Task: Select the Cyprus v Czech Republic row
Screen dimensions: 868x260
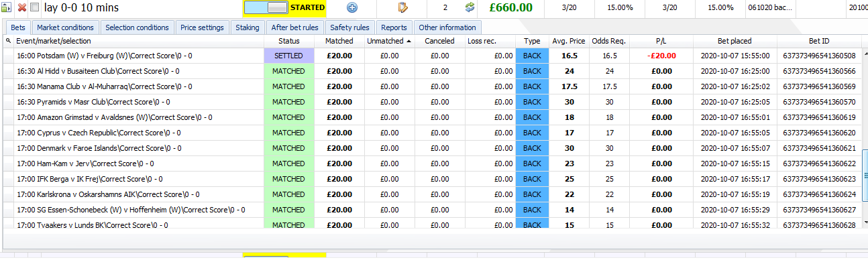Action: click(x=433, y=133)
